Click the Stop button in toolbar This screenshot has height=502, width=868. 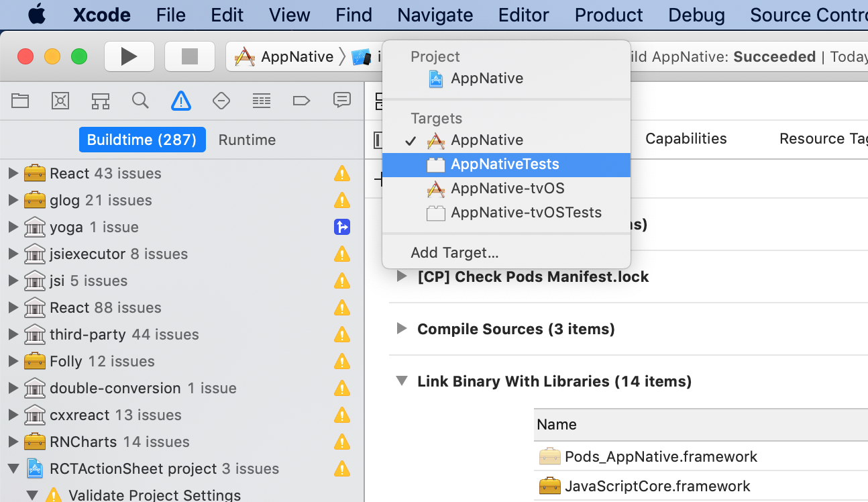190,56
